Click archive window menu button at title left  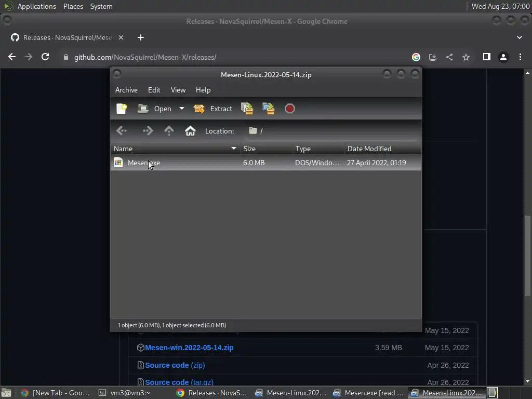tap(117, 74)
